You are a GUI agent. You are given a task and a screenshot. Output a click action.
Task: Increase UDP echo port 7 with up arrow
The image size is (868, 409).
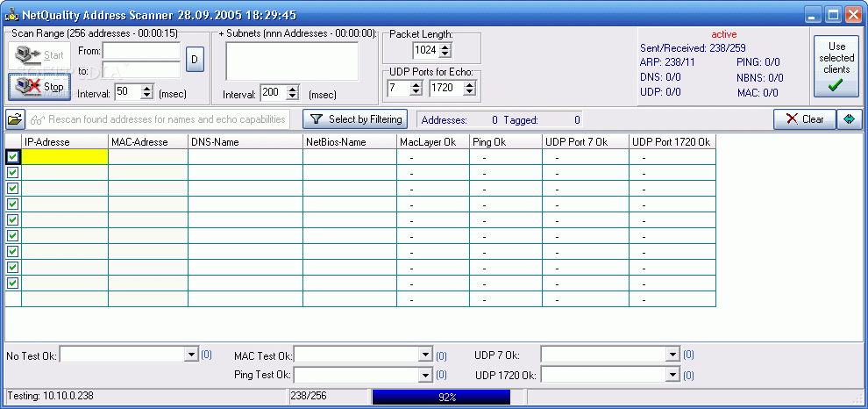(x=416, y=84)
